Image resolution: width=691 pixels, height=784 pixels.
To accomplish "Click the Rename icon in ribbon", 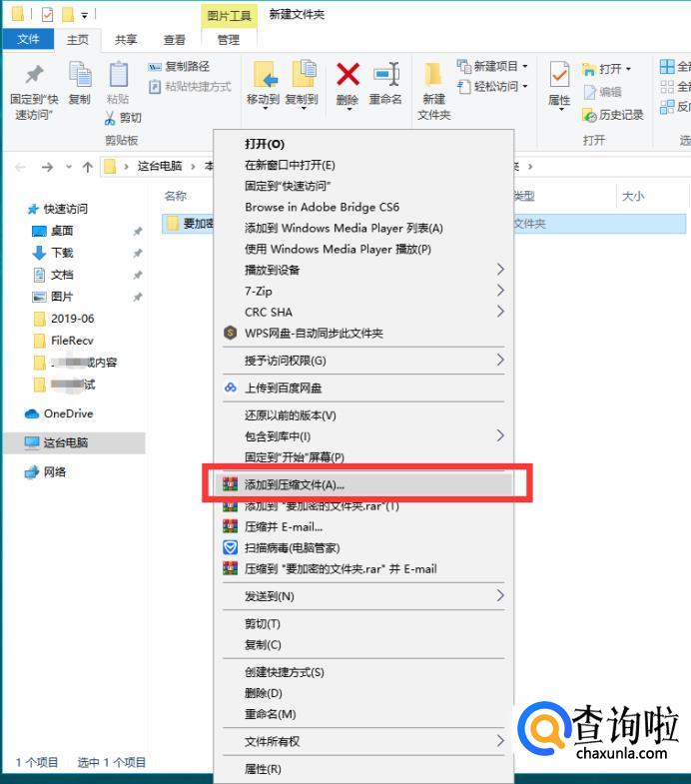I will pyautogui.click(x=386, y=75).
